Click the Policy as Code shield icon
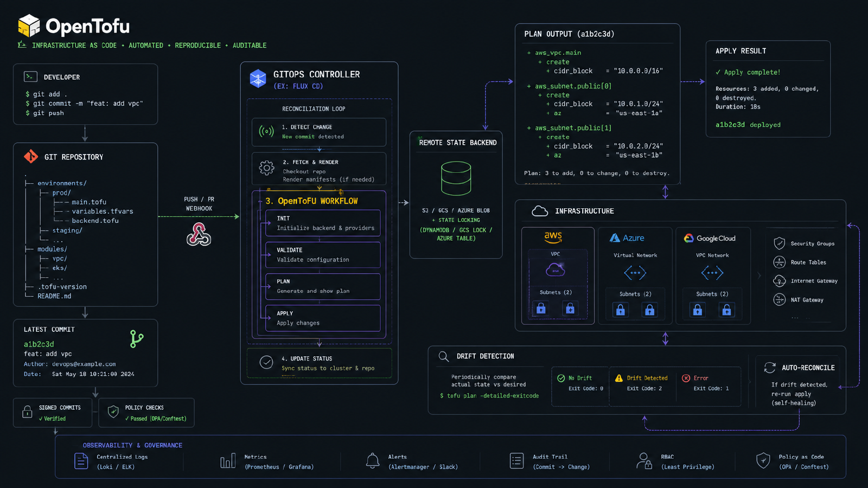Screen dimensions: 868x488 point(763,461)
